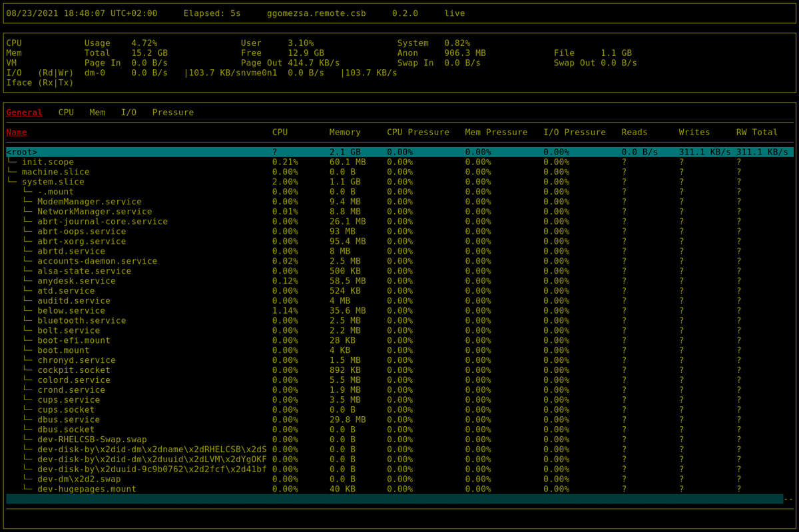Select the <root> cgroup row

pyautogui.click(x=400, y=152)
